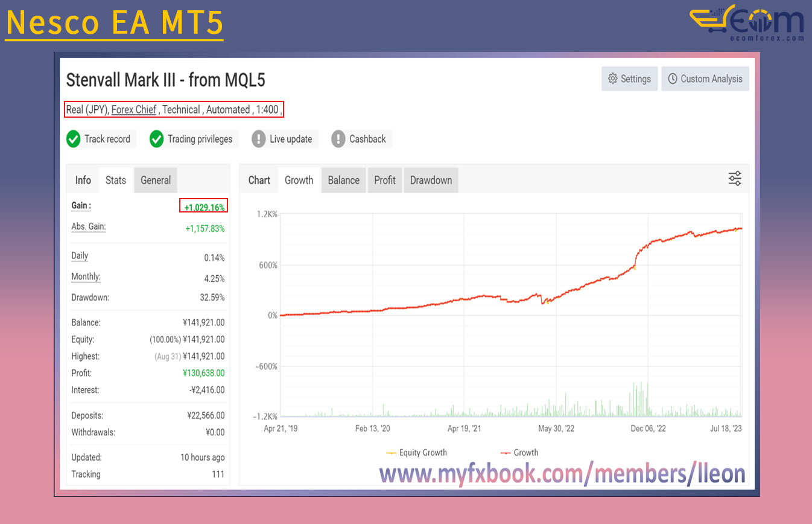This screenshot has width=812, height=524.
Task: Click the +1,157.83% absolute gain value
Action: point(205,229)
